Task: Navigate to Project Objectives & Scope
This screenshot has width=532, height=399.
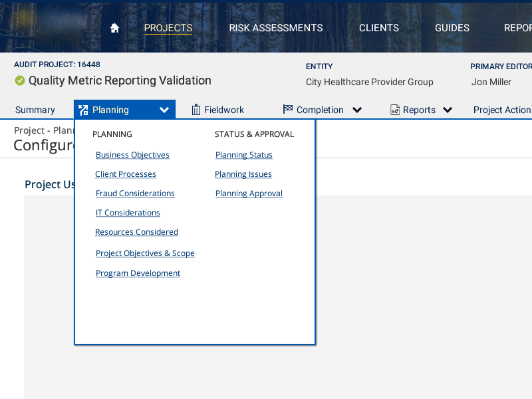Action: pos(145,253)
